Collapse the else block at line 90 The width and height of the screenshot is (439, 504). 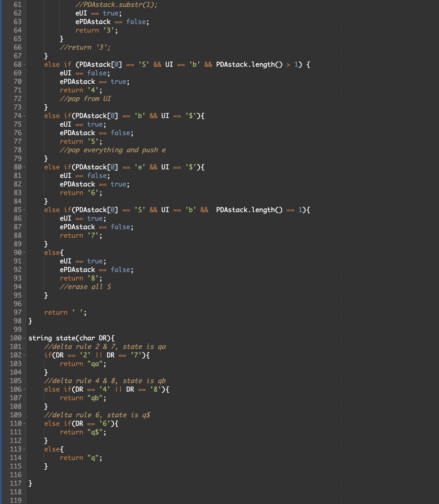(x=24, y=253)
